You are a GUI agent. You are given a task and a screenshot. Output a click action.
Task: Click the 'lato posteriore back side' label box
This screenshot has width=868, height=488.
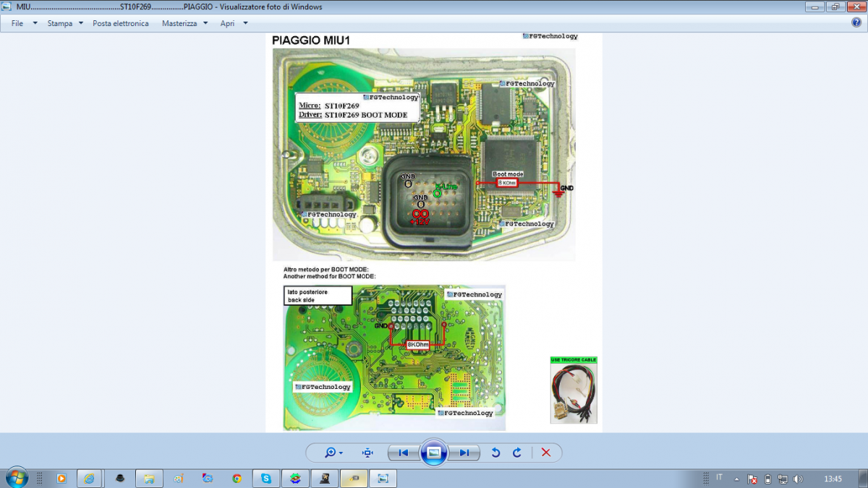pos(318,296)
